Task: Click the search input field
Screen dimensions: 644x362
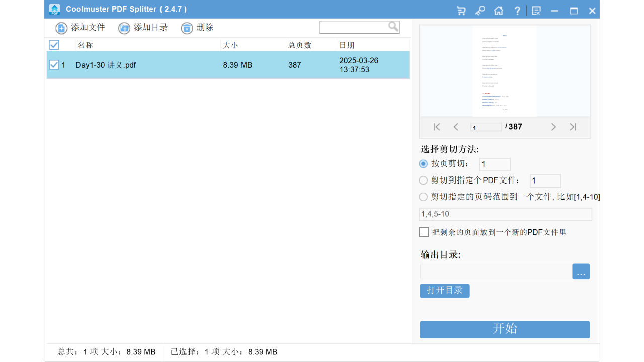Action: (x=354, y=27)
